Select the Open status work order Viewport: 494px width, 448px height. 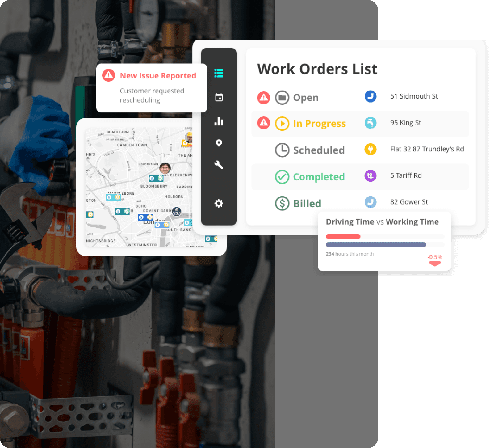[305, 98]
